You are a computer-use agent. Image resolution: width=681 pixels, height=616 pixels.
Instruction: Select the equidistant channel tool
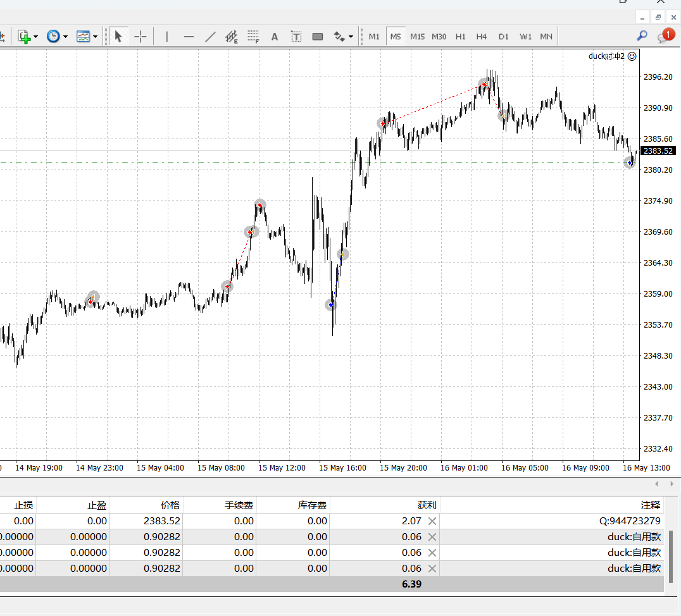click(x=232, y=37)
